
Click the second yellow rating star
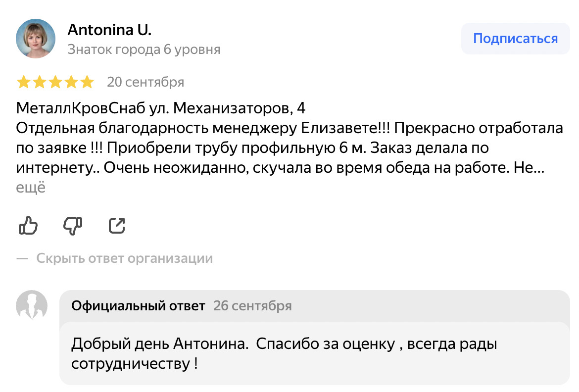coord(40,82)
